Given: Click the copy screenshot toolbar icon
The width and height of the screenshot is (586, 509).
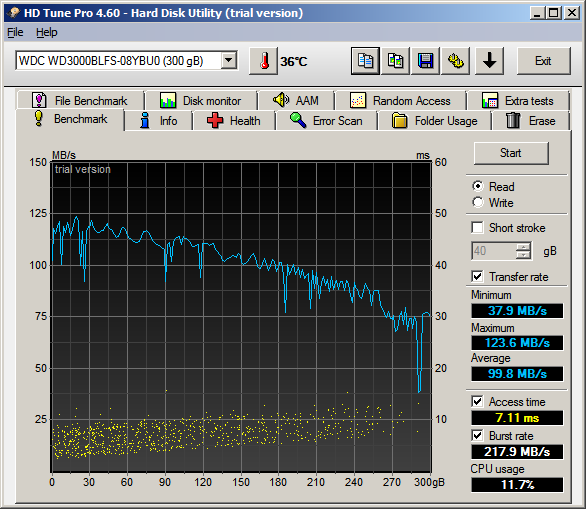Looking at the screenshot, I should click(x=395, y=61).
